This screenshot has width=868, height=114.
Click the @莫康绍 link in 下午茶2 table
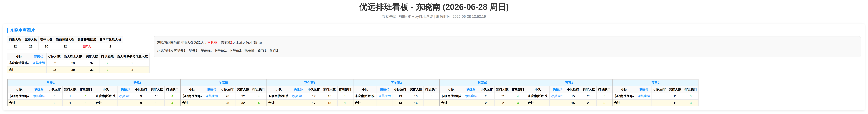[384, 96]
